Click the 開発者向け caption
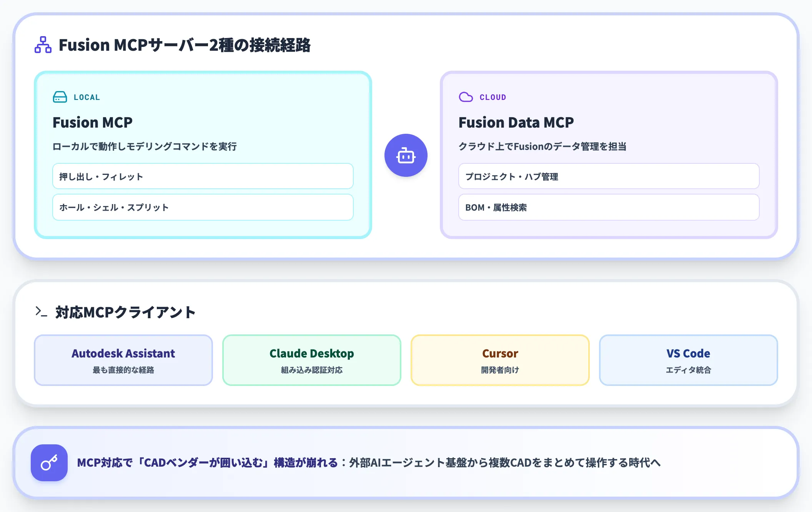The height and width of the screenshot is (512, 812). (500, 370)
